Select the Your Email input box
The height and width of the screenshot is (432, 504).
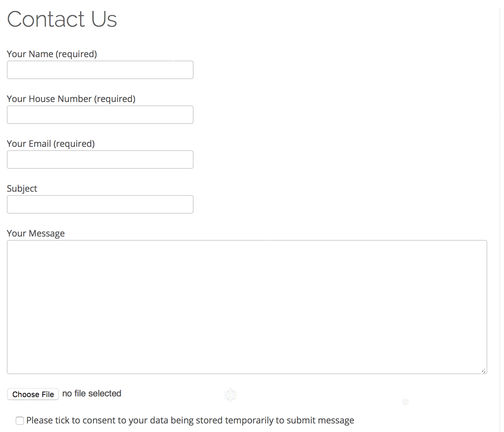100,160
